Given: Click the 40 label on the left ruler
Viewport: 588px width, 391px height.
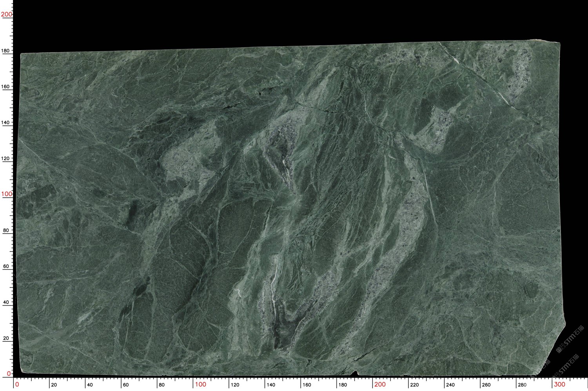Looking at the screenshot, I should 6,302.
